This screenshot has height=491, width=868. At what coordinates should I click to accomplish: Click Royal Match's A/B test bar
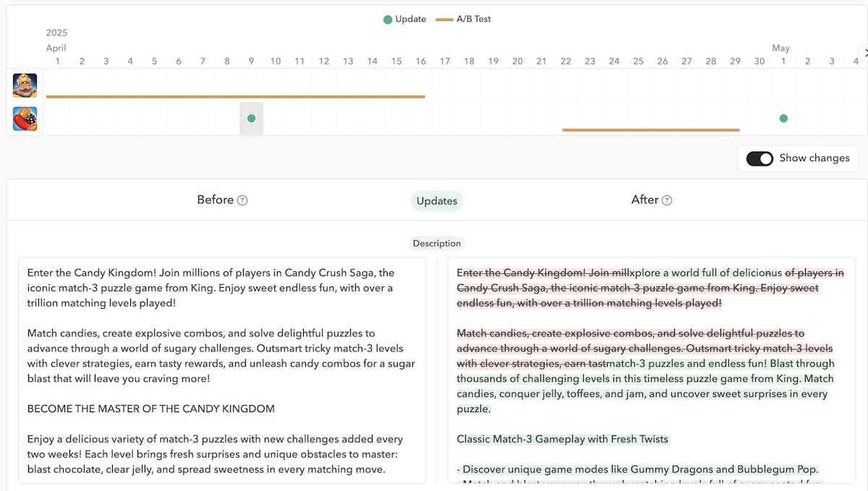[235, 96]
